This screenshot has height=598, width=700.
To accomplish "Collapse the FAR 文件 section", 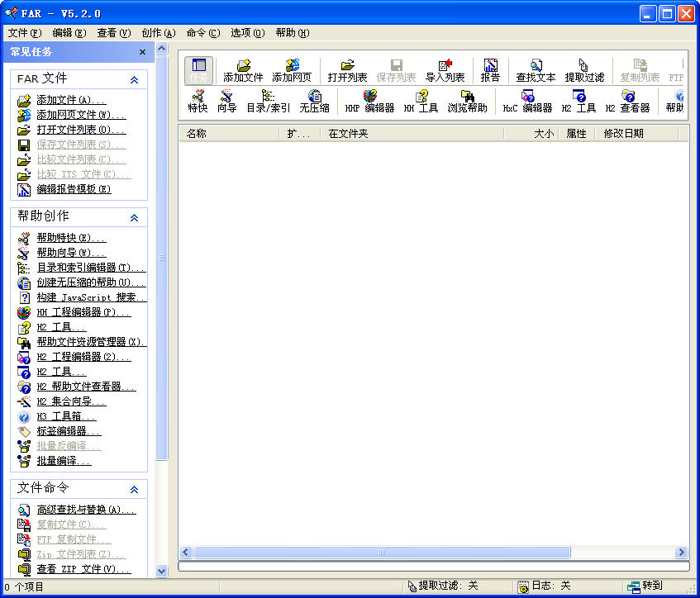I will 134,79.
